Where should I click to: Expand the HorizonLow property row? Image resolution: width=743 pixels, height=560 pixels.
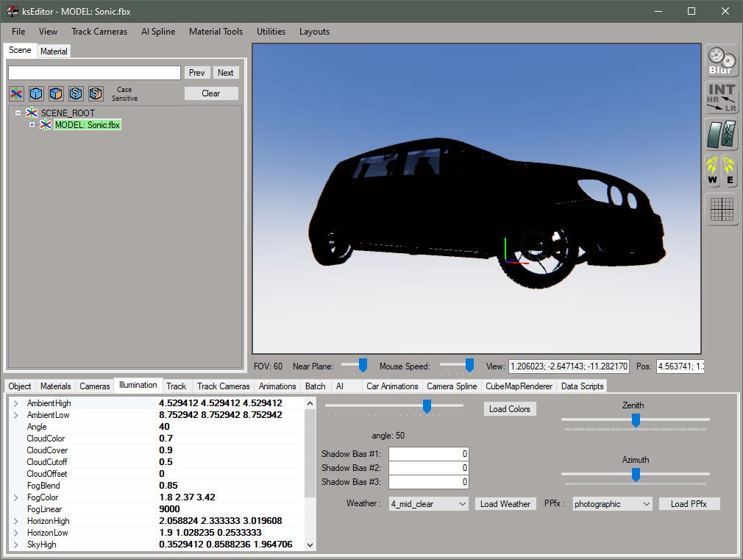[15, 533]
